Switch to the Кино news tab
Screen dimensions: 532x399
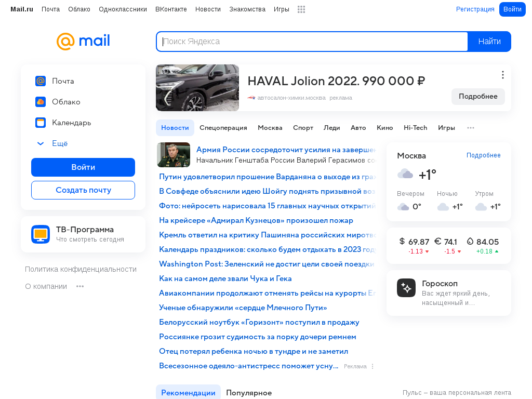point(385,128)
